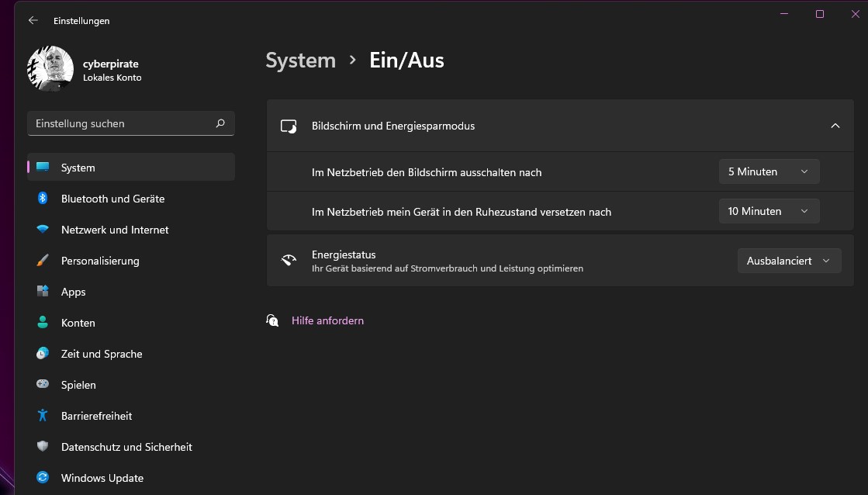Viewport: 868px width, 495px height.
Task: Click the Windows Update sync icon
Action: pyautogui.click(x=43, y=478)
